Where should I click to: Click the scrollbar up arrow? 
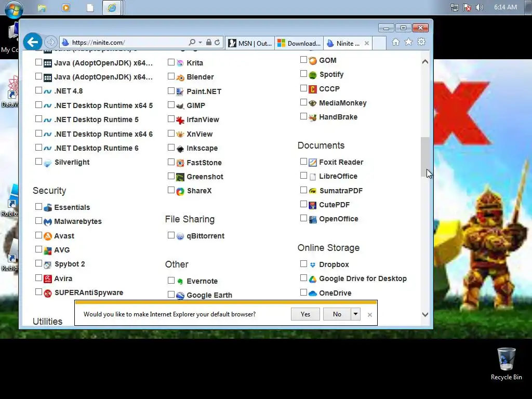425,62
